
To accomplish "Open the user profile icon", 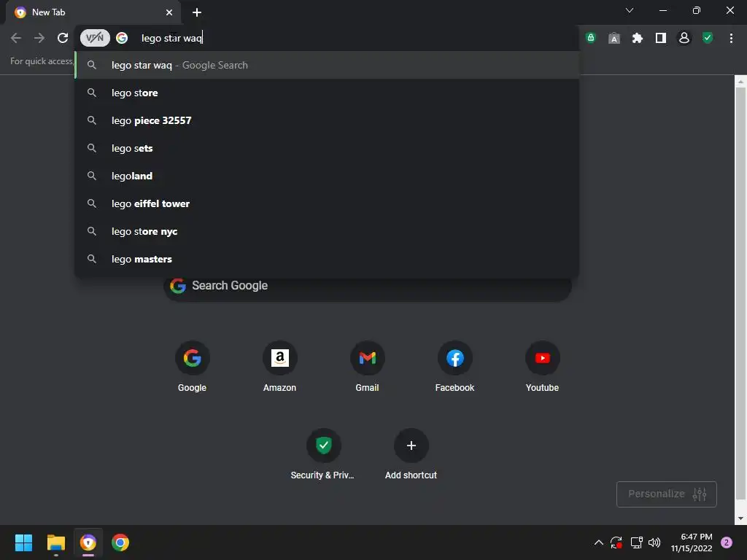I will 684,38.
